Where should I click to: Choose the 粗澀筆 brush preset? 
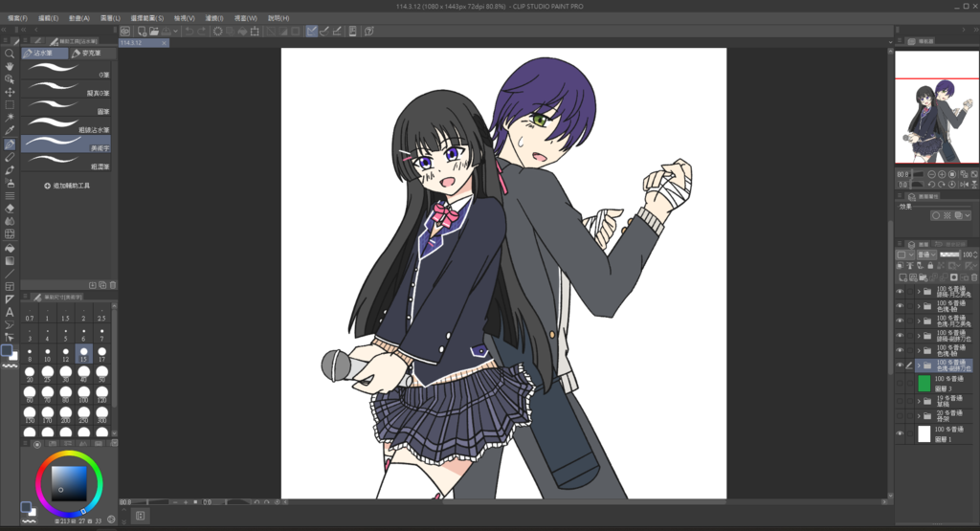(66, 163)
